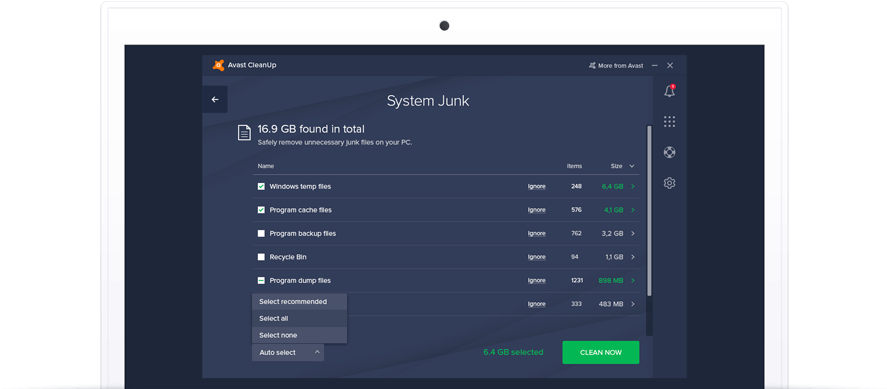Choose Select recommended option
887x389 pixels.
click(299, 302)
